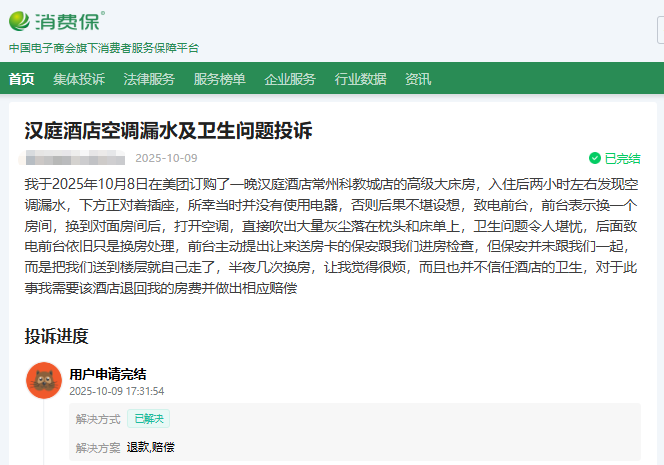This screenshot has width=664, height=465.
Task: Open the 资讯 nav item
Action: (418, 79)
